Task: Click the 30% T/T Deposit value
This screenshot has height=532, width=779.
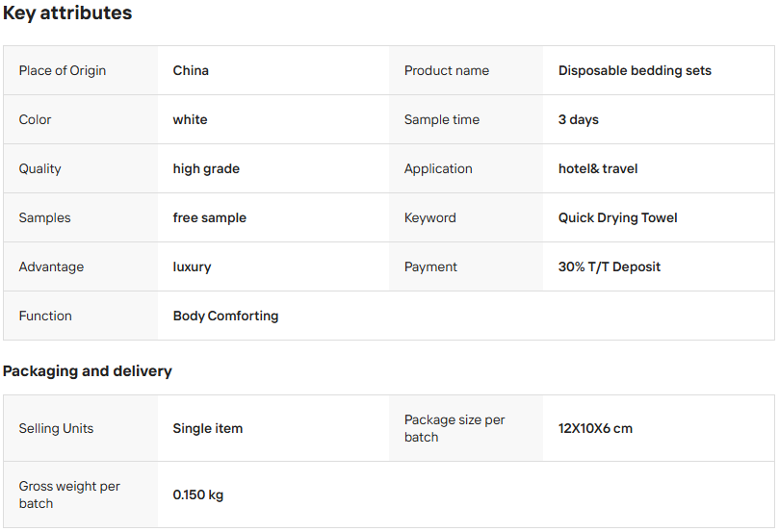Action: [610, 266]
